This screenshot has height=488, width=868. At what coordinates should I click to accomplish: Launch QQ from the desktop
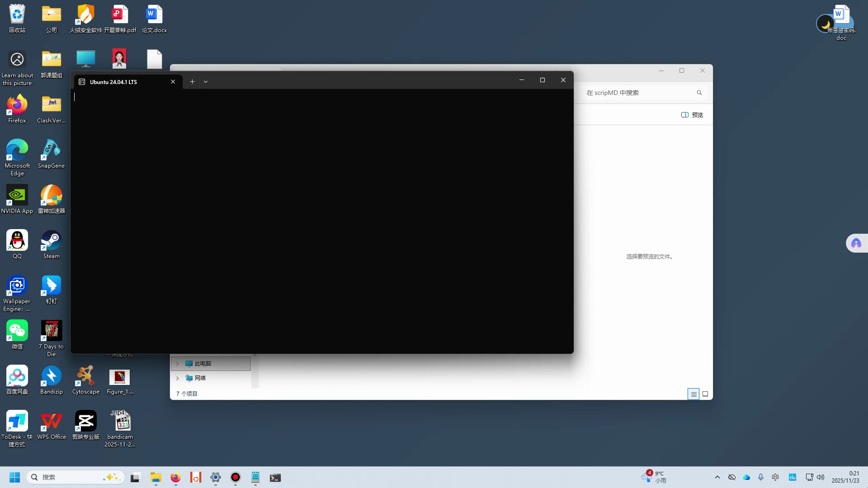[x=17, y=240]
